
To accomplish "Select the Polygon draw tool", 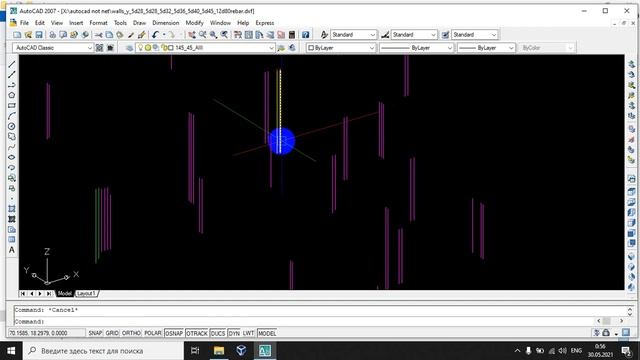I will pyautogui.click(x=12, y=95).
